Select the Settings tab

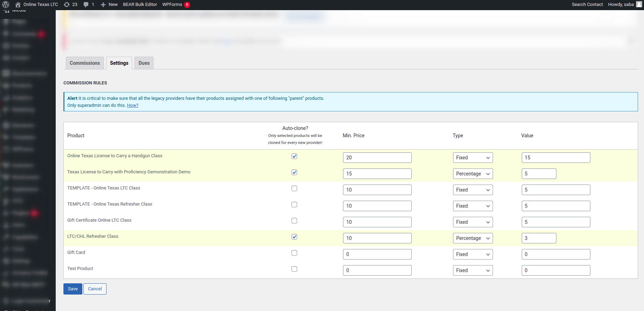pos(119,63)
